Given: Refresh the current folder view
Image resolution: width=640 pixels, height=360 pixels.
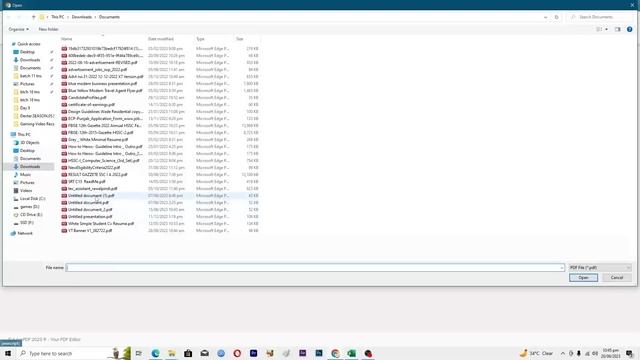Looking at the screenshot, I should pyautogui.click(x=556, y=17).
